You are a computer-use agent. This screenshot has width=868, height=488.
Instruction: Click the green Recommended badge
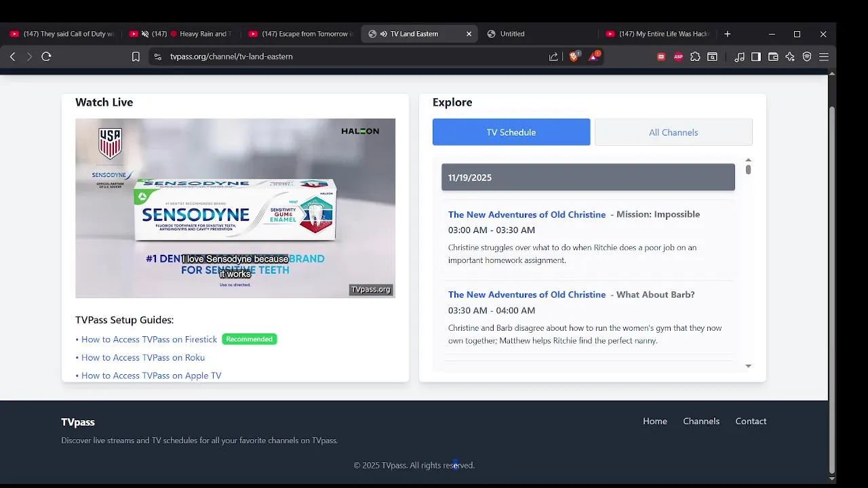(x=250, y=339)
